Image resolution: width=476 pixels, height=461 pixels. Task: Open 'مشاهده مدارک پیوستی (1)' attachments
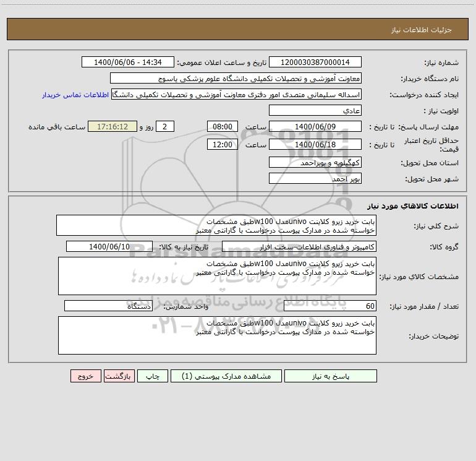coord(226,376)
